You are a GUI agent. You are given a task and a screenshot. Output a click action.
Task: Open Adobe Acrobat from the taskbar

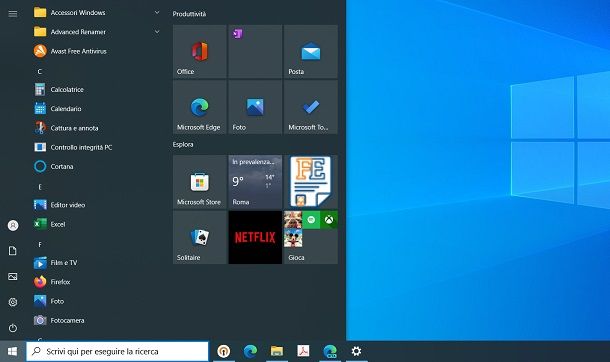(303, 352)
